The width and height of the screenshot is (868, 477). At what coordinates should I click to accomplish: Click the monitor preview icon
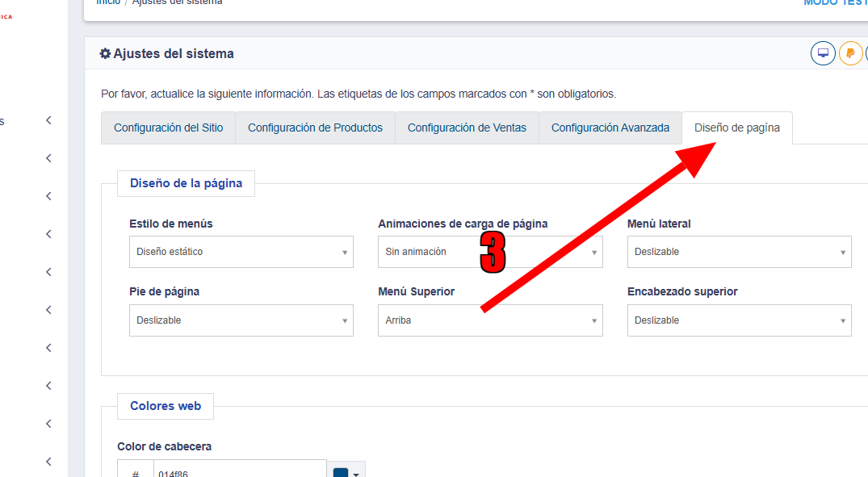823,53
